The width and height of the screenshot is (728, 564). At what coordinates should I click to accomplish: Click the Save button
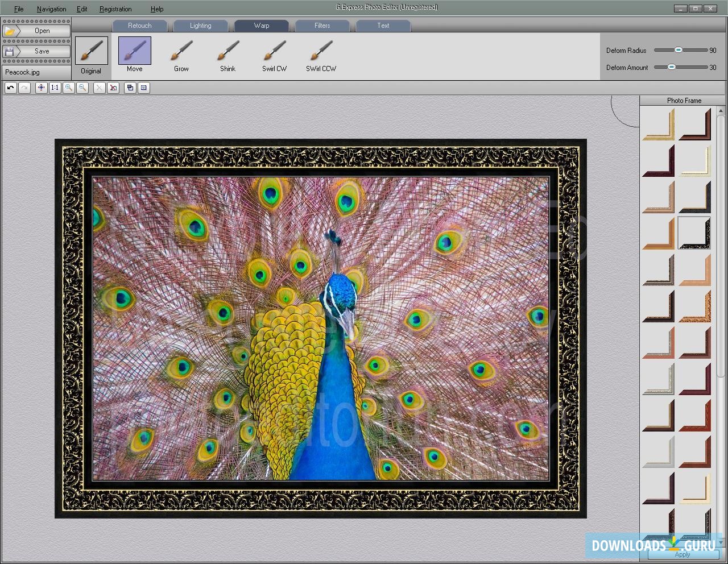coord(36,51)
